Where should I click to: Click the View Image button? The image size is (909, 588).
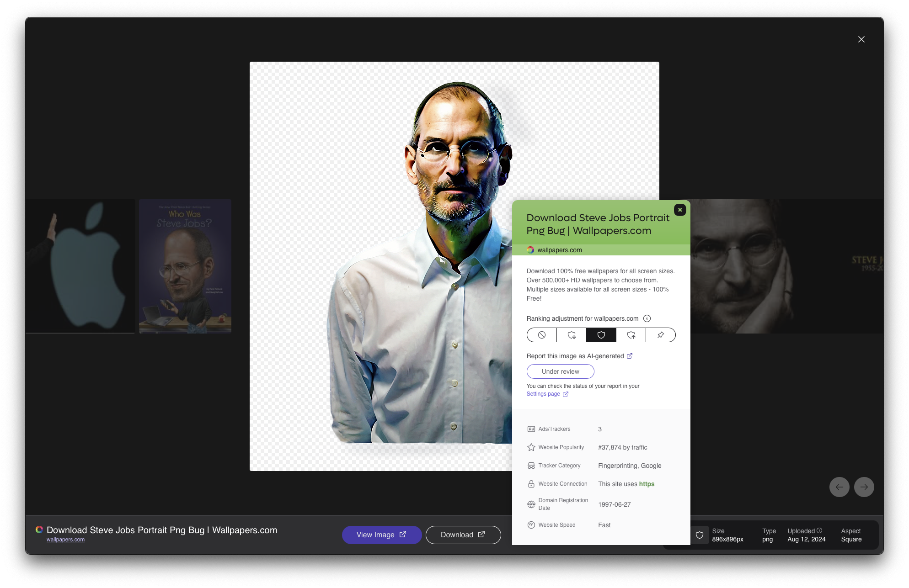tap(381, 535)
